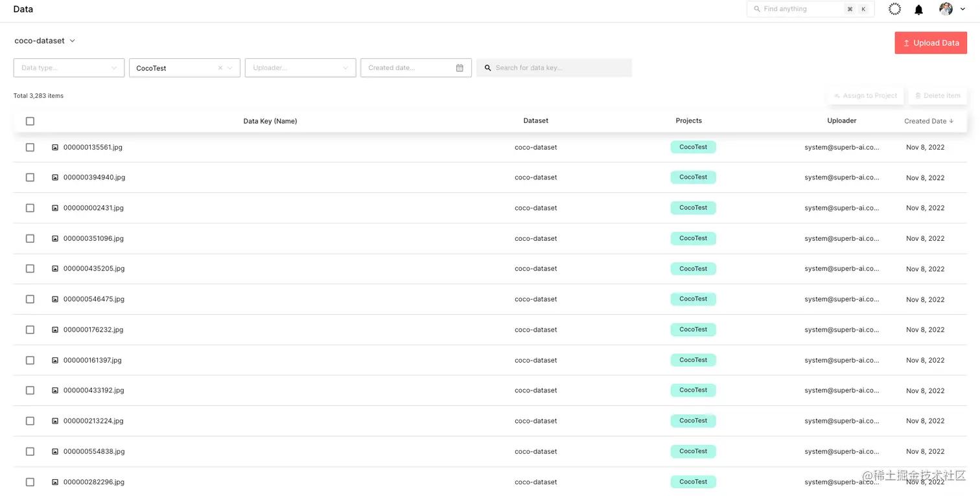Check the row for 000000394940.jpg
Viewport: 980px width, 496px height.
click(x=30, y=177)
